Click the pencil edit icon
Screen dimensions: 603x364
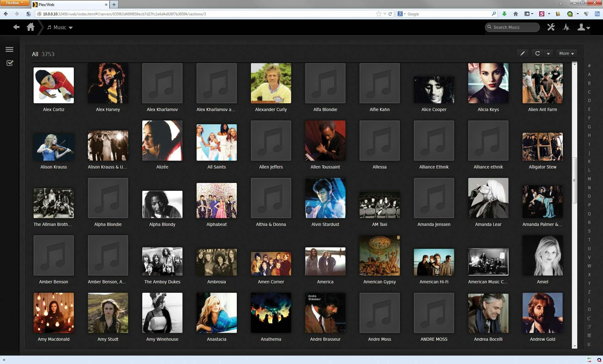pos(522,53)
